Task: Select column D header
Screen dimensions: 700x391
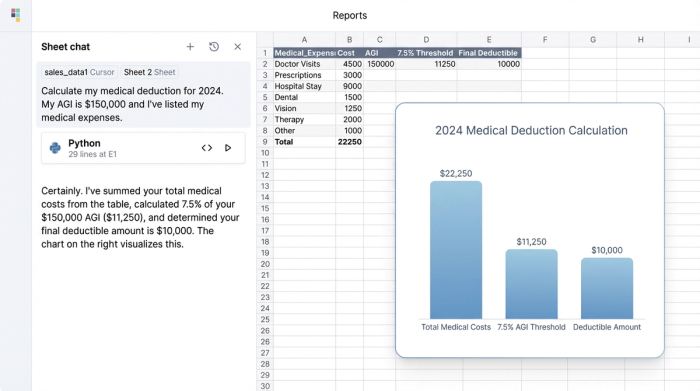Action: click(426, 40)
